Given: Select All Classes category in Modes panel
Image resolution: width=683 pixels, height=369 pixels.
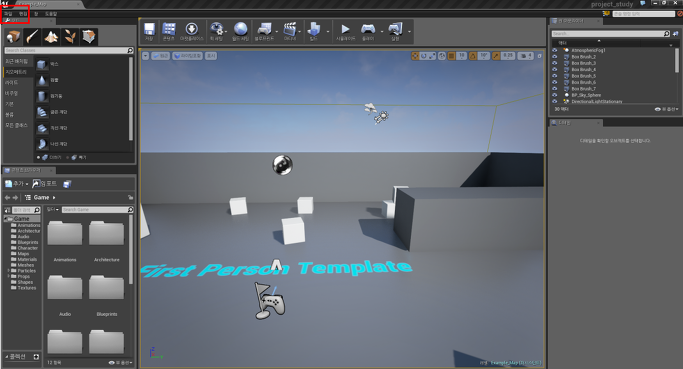Looking at the screenshot, I should pyautogui.click(x=17, y=125).
